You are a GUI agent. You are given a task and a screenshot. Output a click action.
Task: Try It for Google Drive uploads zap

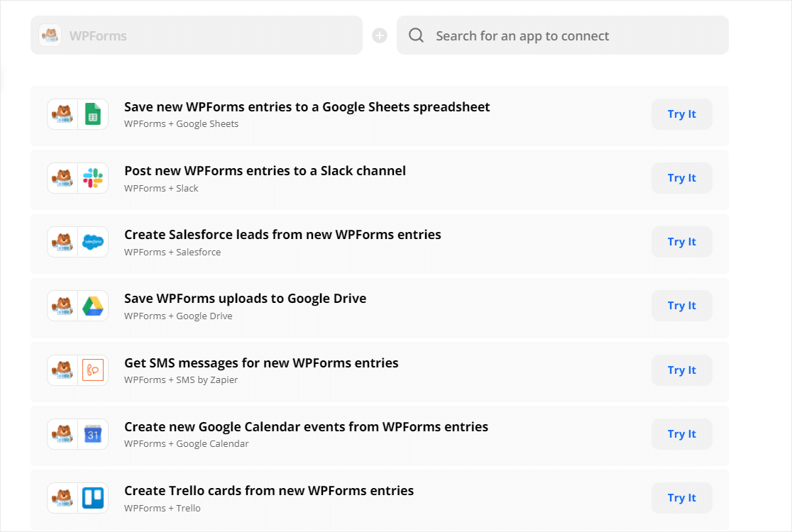(x=681, y=306)
